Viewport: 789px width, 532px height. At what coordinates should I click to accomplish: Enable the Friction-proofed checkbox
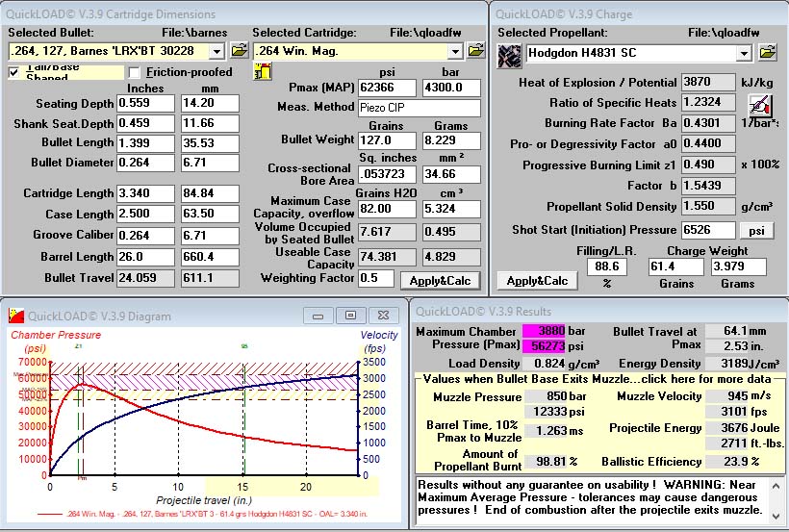point(135,73)
